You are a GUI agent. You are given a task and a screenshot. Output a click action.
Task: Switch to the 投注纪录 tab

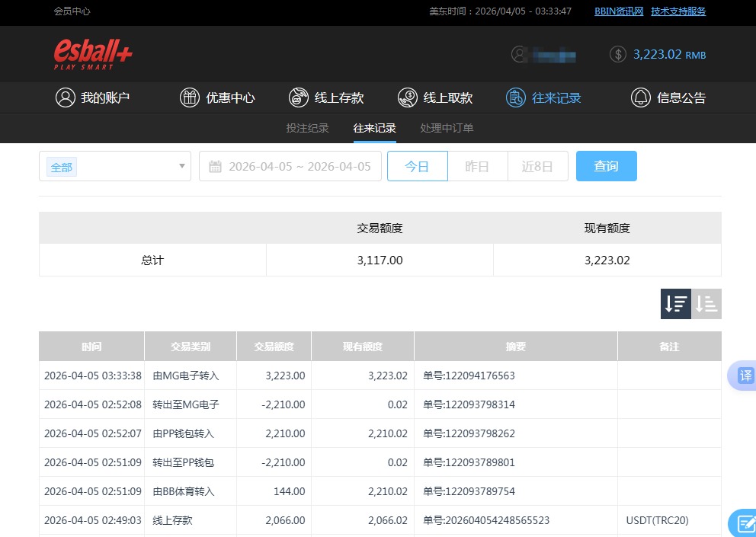pos(307,128)
